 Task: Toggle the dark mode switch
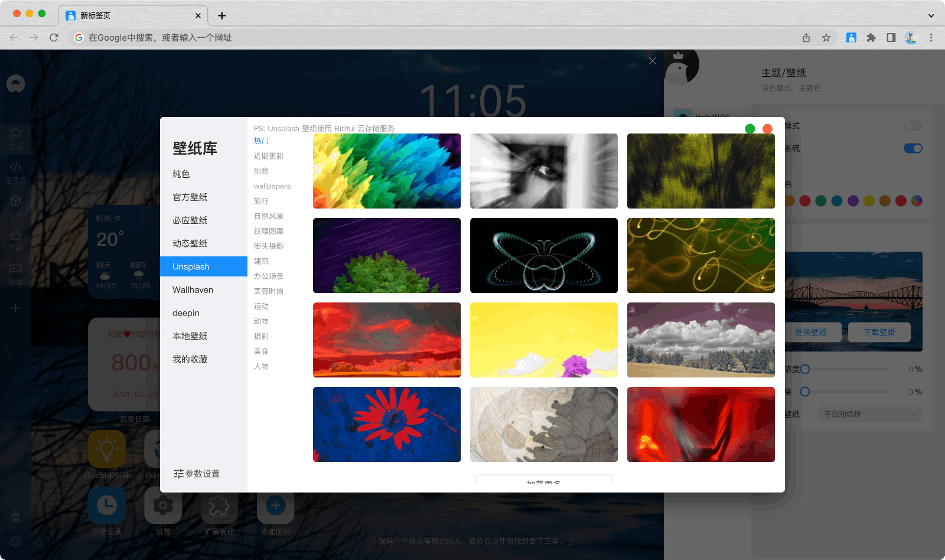click(x=913, y=126)
